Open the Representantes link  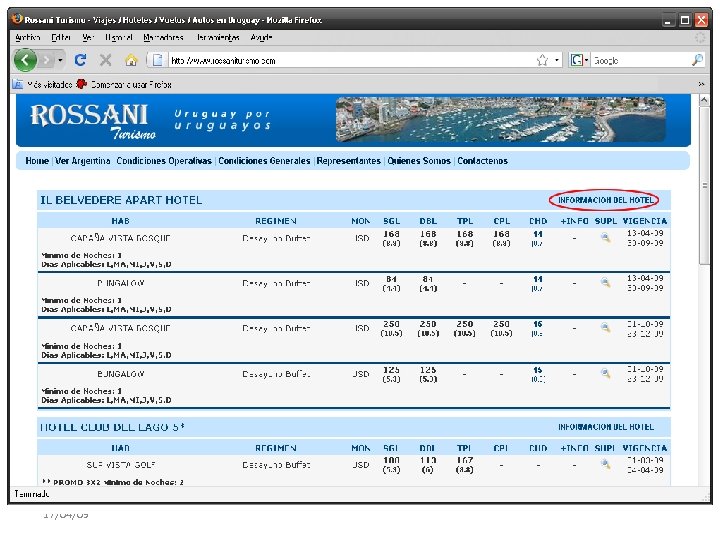coord(349,161)
